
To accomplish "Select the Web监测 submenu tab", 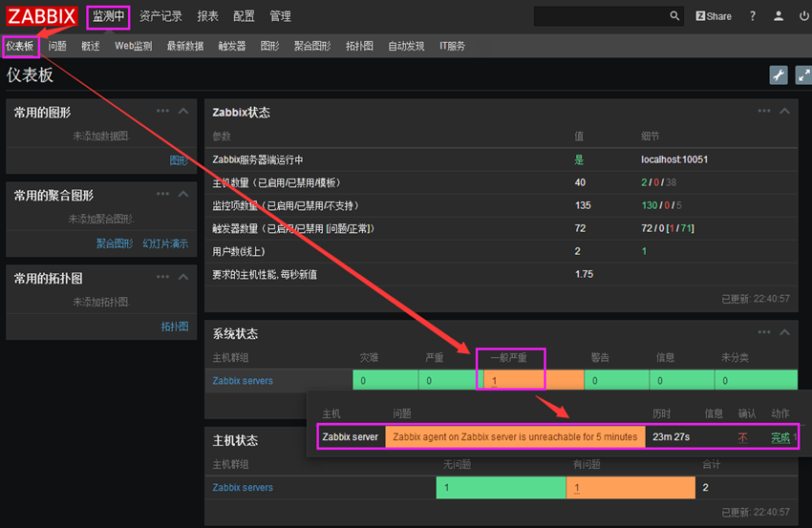I will click(133, 46).
